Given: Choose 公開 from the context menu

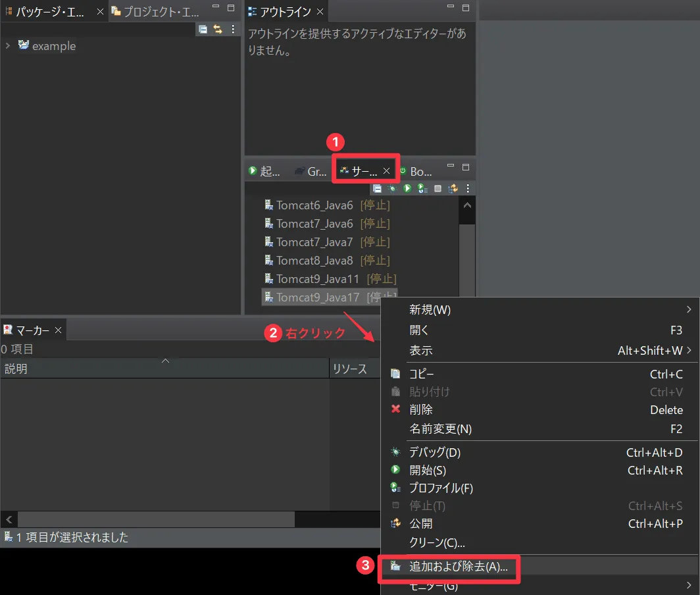Looking at the screenshot, I should pyautogui.click(x=540, y=523).
